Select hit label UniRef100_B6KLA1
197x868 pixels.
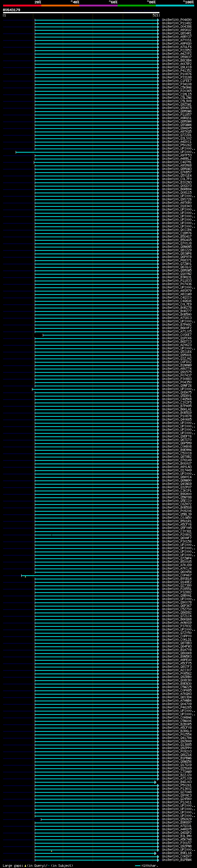[x=176, y=410]
